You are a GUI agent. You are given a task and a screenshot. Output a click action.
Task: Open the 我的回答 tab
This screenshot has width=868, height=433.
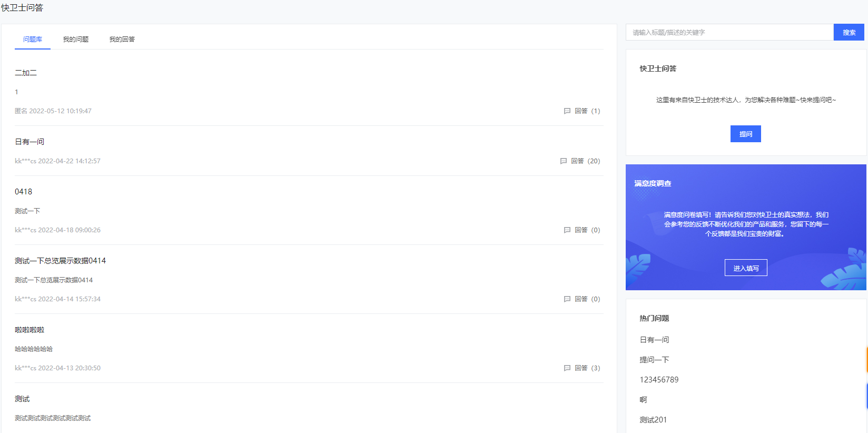(122, 40)
